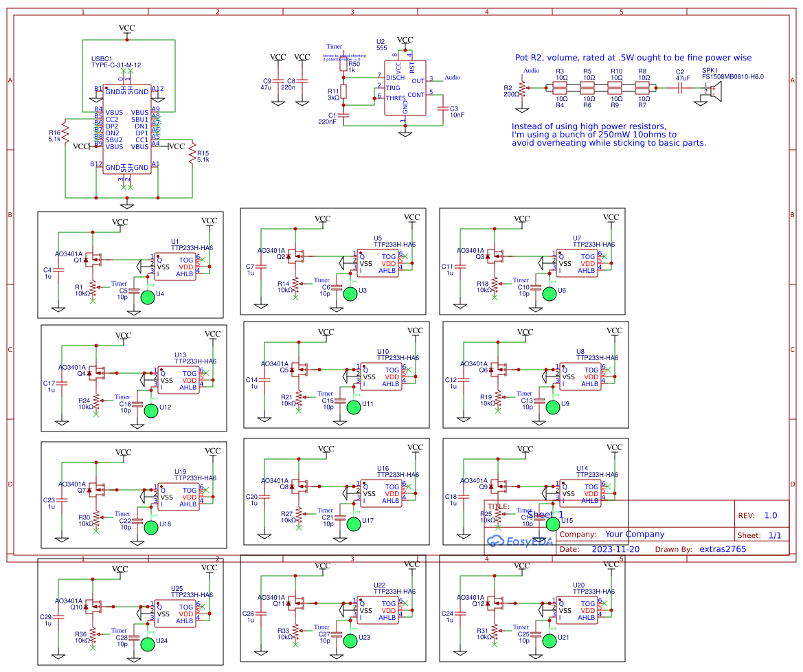
Task: Click the MOSFET symbol Q1 AO3401A
Action: pyautogui.click(x=93, y=260)
